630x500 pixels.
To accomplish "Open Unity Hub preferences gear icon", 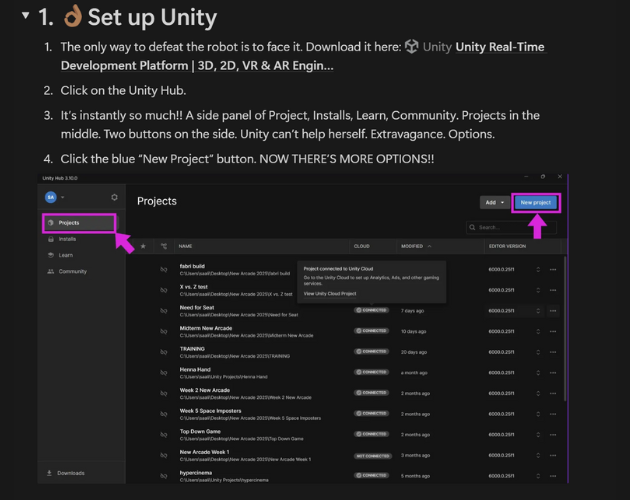I will [115, 197].
